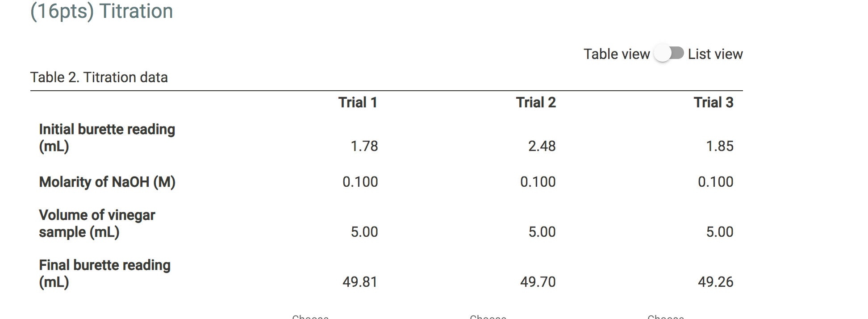The width and height of the screenshot is (868, 319).
Task: Flip the Table view/List view slider control
Action: (x=668, y=53)
